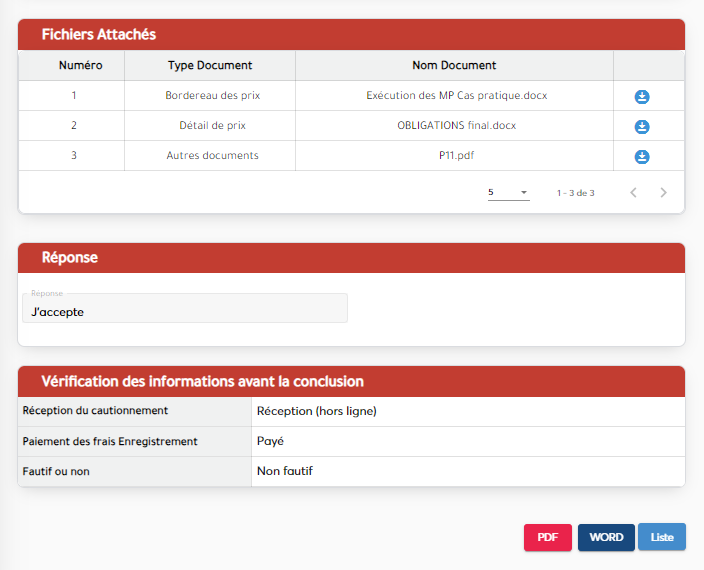This screenshot has height=570, width=704.
Task: Open the rows-per-page dropdown showing 5
Action: coord(508,192)
